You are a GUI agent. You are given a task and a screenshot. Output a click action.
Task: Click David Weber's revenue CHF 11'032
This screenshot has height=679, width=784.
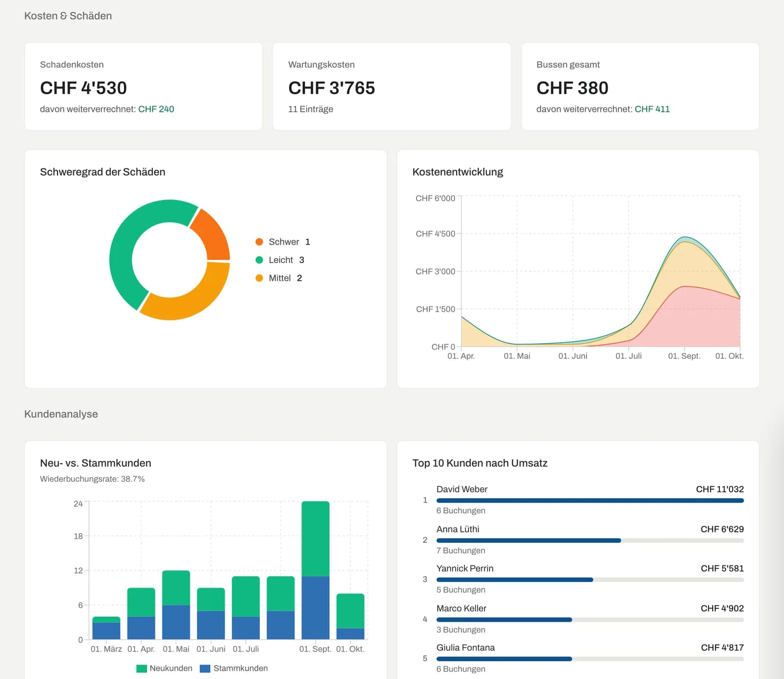(720, 489)
